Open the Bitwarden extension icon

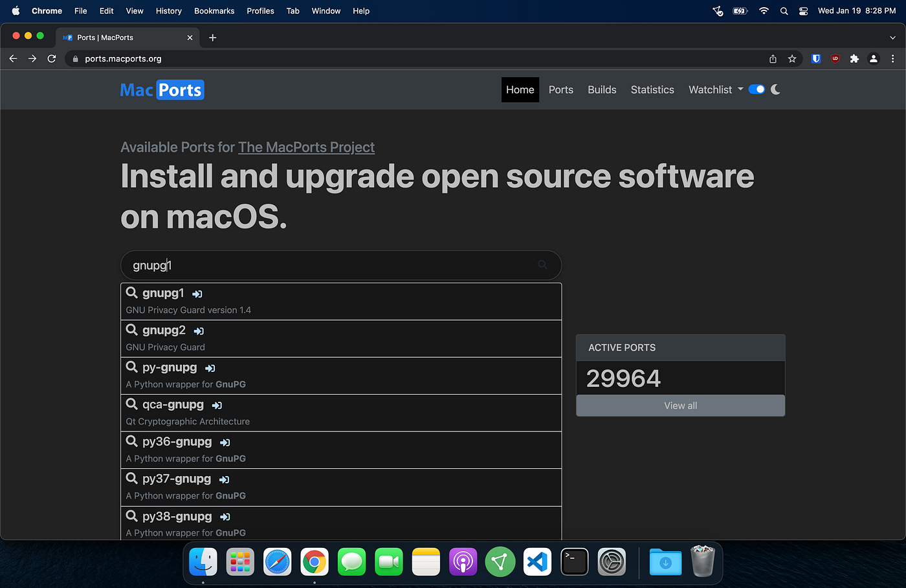click(816, 58)
